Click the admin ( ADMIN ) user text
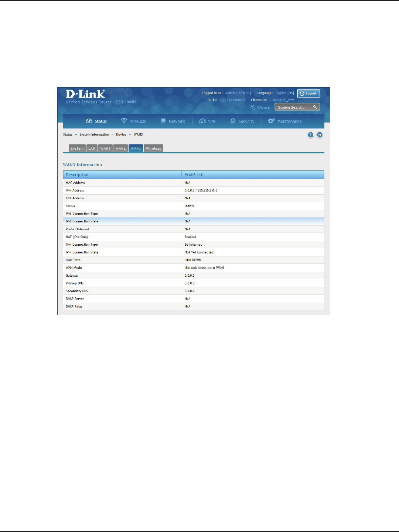This screenshot has width=399, height=532. 238,93
